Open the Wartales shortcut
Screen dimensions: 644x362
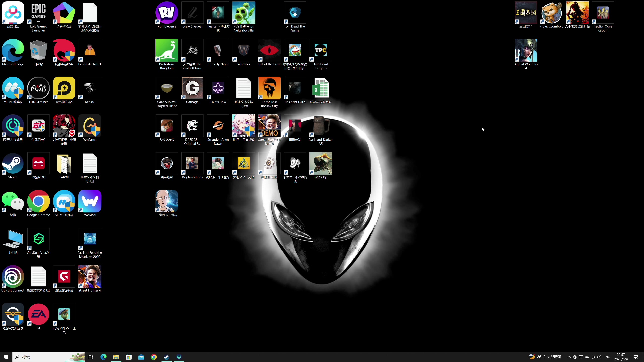pyautogui.click(x=244, y=53)
